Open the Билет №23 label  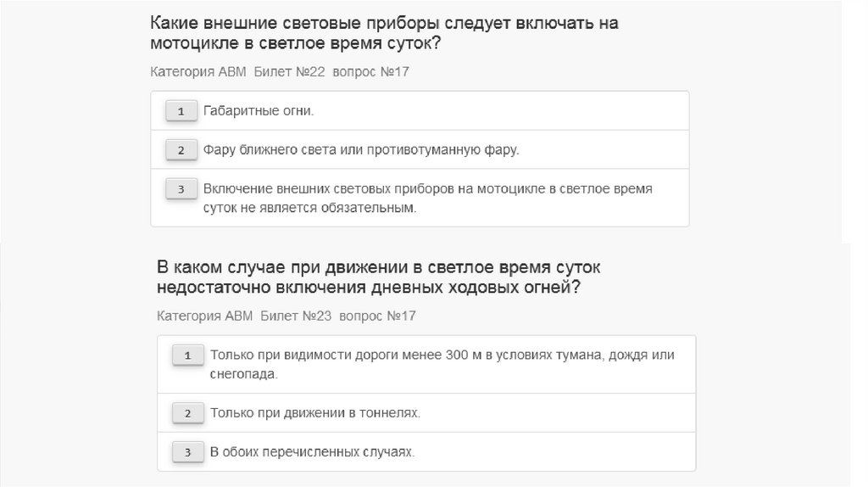pyautogui.click(x=296, y=316)
